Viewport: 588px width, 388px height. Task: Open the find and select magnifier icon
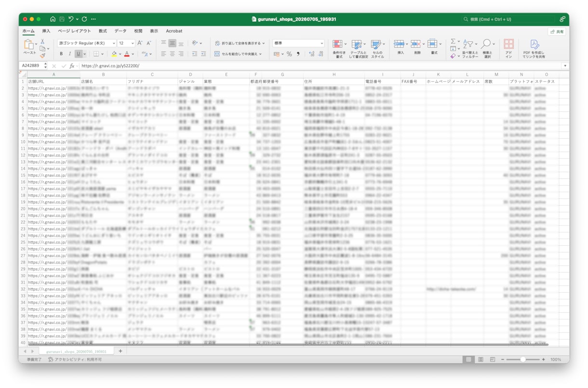tap(486, 44)
